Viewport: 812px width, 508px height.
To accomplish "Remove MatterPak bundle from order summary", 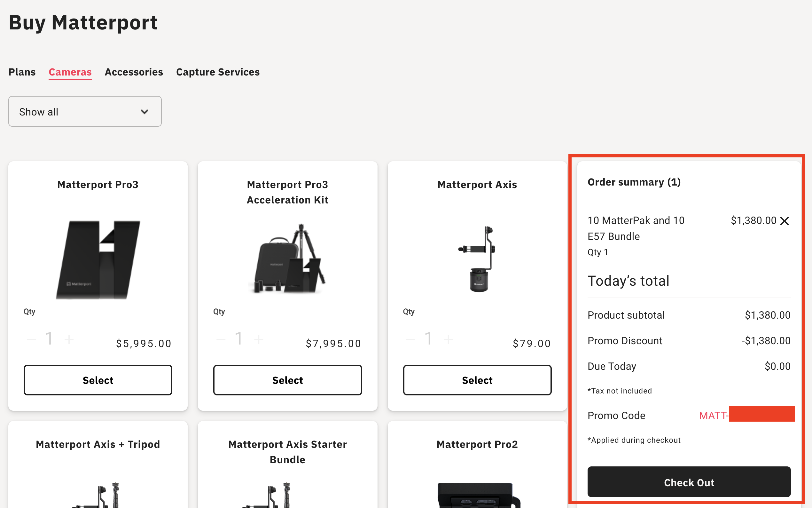I will pyautogui.click(x=785, y=221).
